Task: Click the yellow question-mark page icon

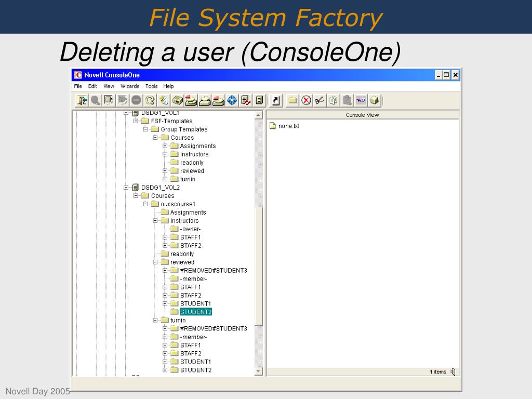Action: pos(164,100)
